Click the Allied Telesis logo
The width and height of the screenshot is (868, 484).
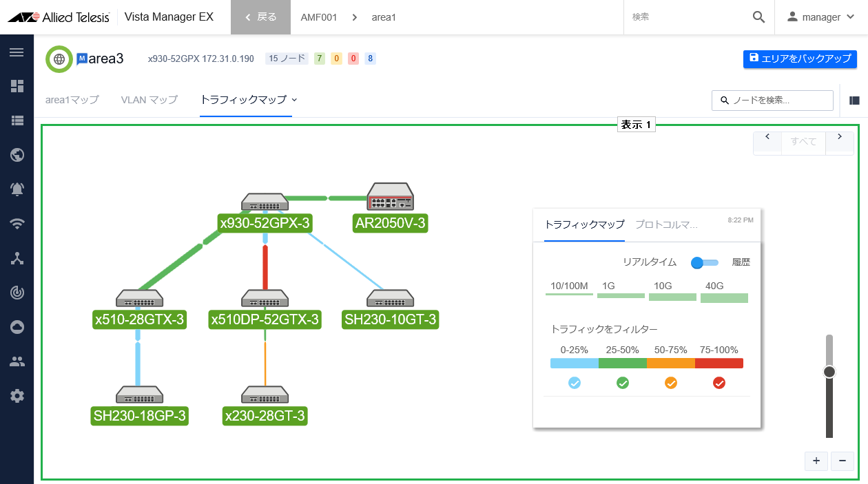pos(59,17)
